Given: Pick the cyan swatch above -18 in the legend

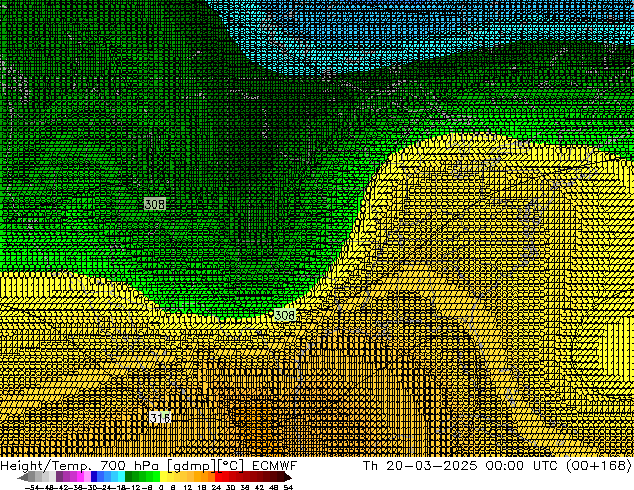Looking at the screenshot, I should 121,477.
